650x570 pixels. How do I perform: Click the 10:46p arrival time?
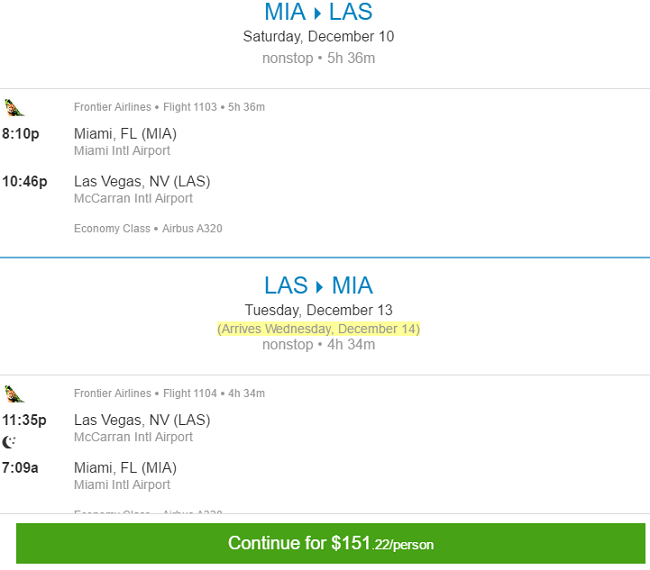click(25, 182)
